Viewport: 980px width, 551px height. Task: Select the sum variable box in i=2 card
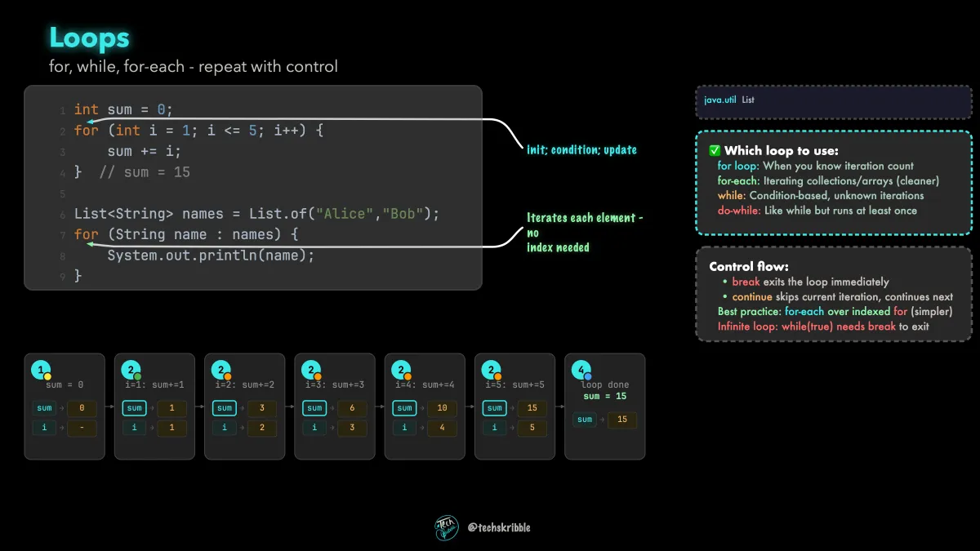click(x=225, y=408)
